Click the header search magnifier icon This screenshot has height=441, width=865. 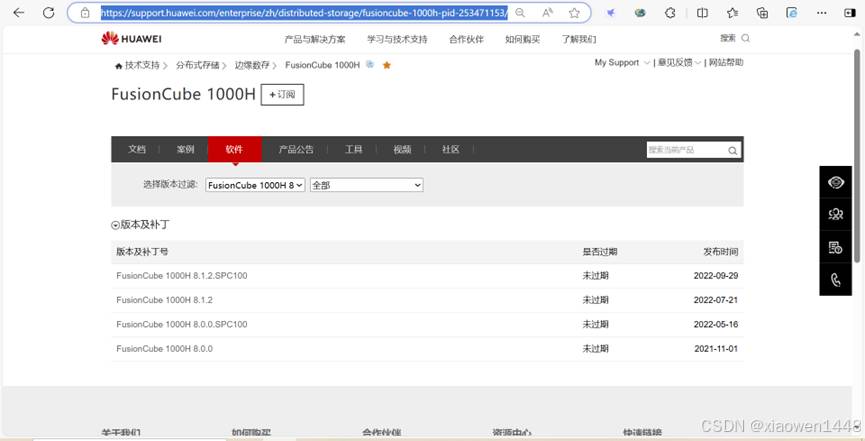coord(745,38)
